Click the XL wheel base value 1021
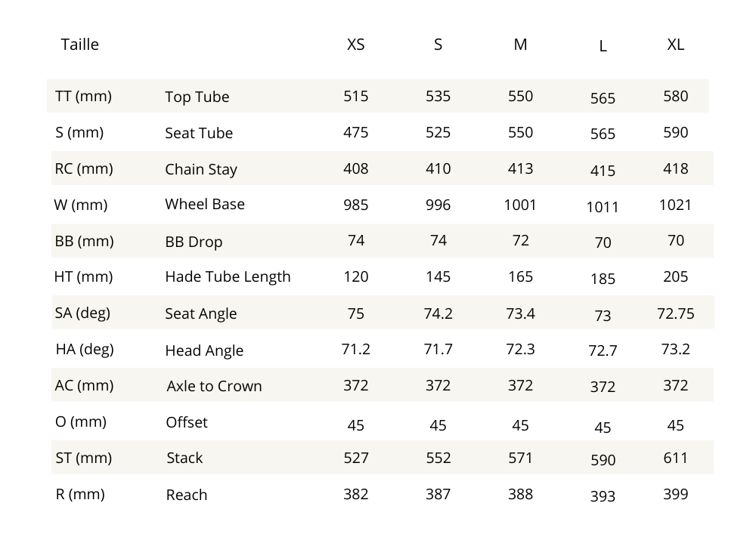The width and height of the screenshot is (756, 534). (675, 205)
